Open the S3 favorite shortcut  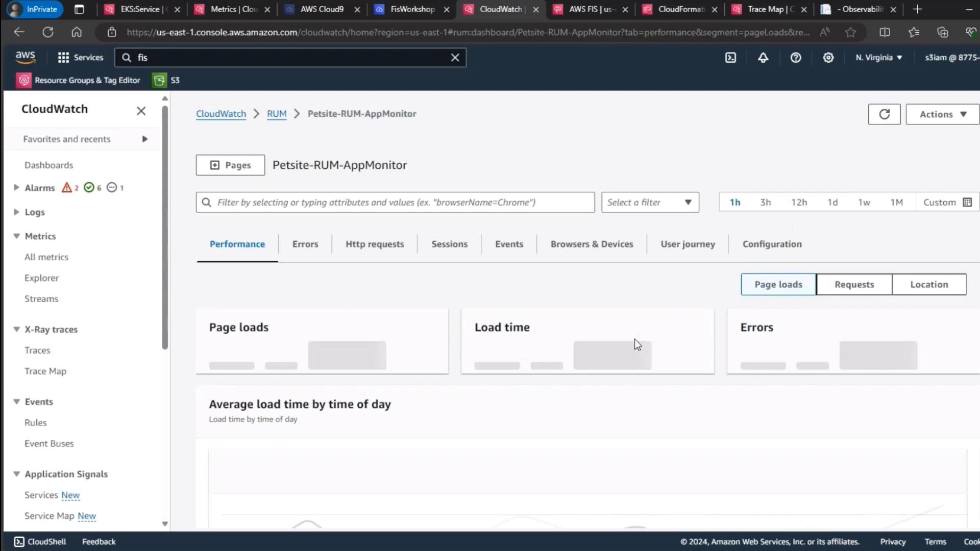click(166, 80)
